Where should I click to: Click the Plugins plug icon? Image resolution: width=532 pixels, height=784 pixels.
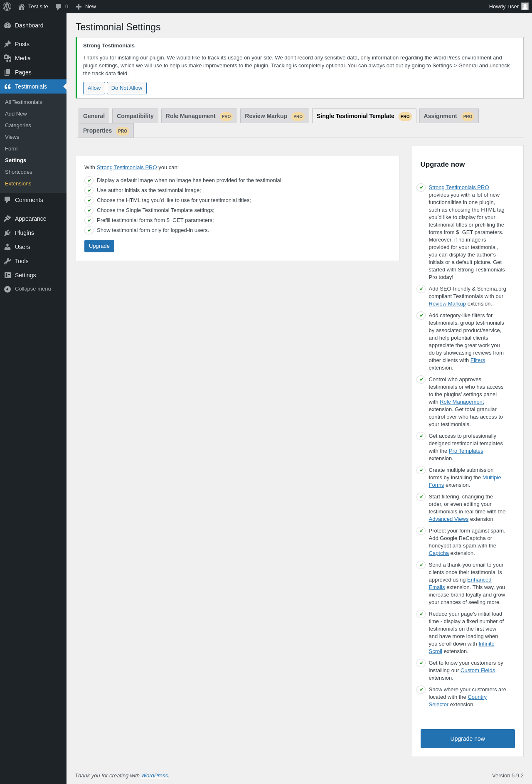point(7,233)
